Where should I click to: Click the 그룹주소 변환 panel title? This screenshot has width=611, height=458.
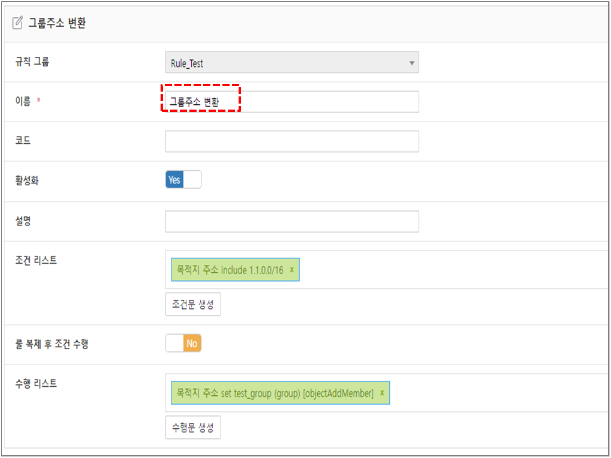[x=57, y=23]
